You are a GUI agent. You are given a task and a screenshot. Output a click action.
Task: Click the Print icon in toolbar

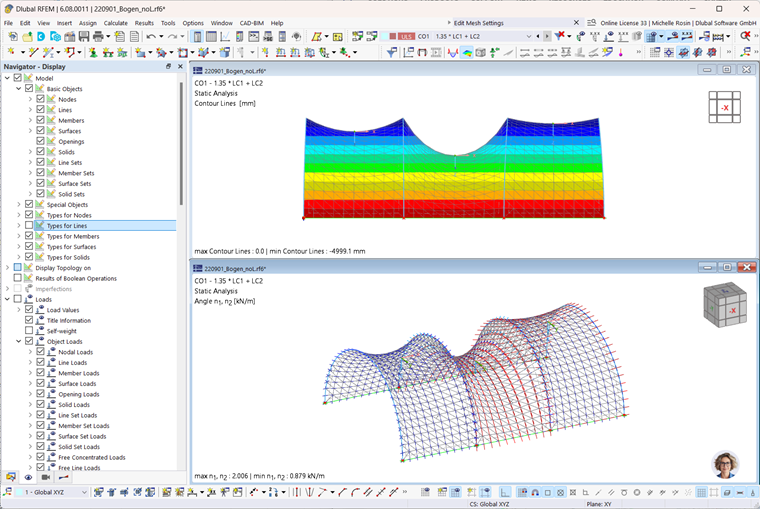click(98, 36)
